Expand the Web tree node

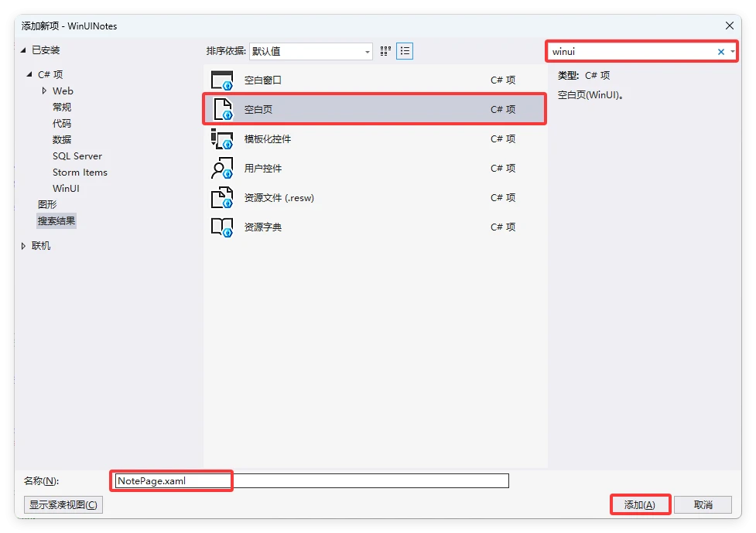point(44,91)
